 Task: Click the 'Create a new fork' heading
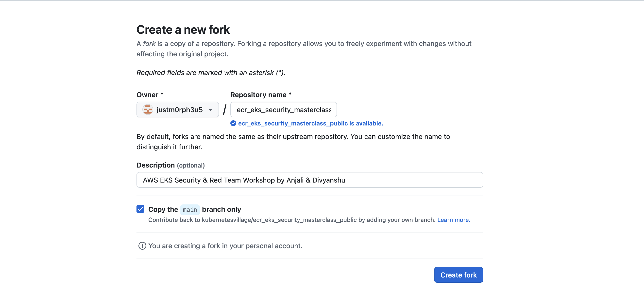[x=183, y=30]
